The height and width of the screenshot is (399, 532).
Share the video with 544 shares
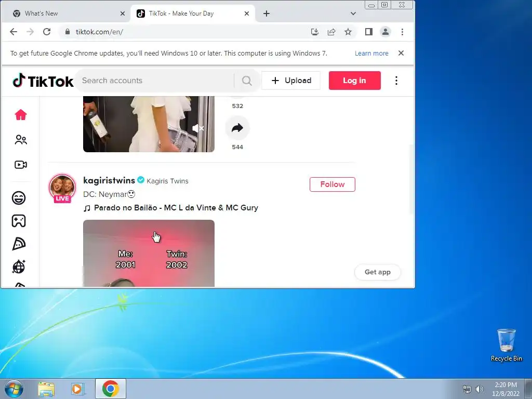[237, 128]
